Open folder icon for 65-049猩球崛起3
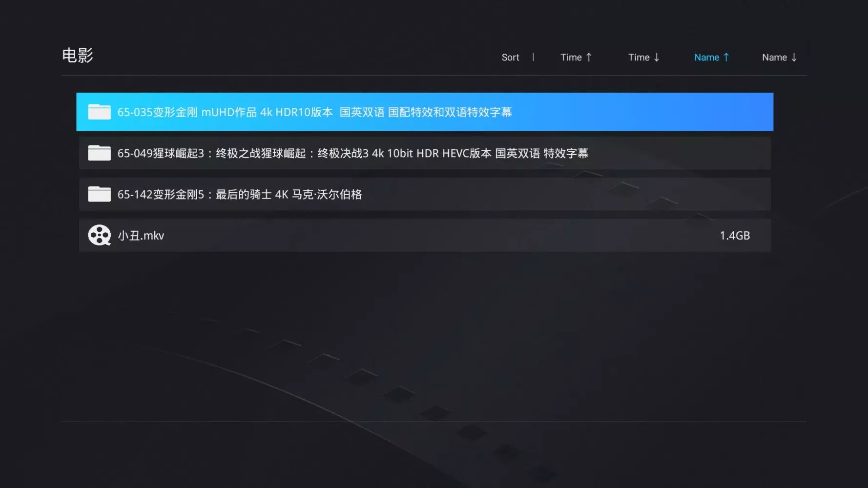The height and width of the screenshot is (488, 868). pyautogui.click(x=99, y=153)
